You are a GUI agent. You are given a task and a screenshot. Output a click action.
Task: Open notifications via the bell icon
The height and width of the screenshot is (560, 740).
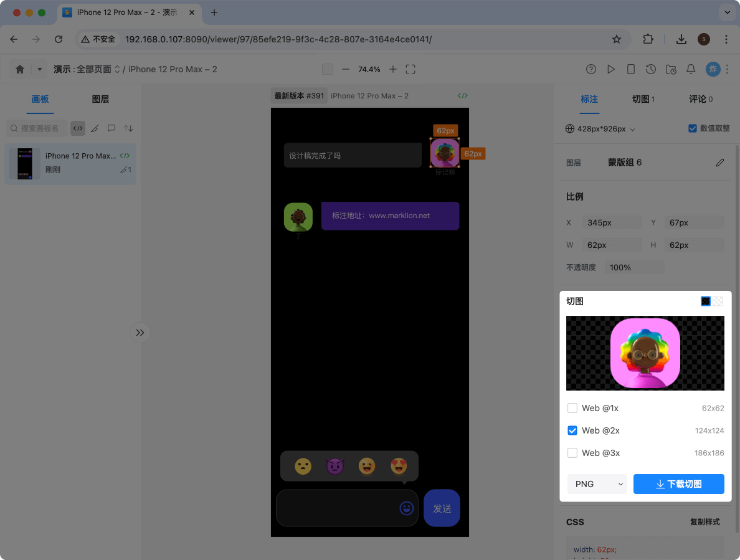point(691,69)
